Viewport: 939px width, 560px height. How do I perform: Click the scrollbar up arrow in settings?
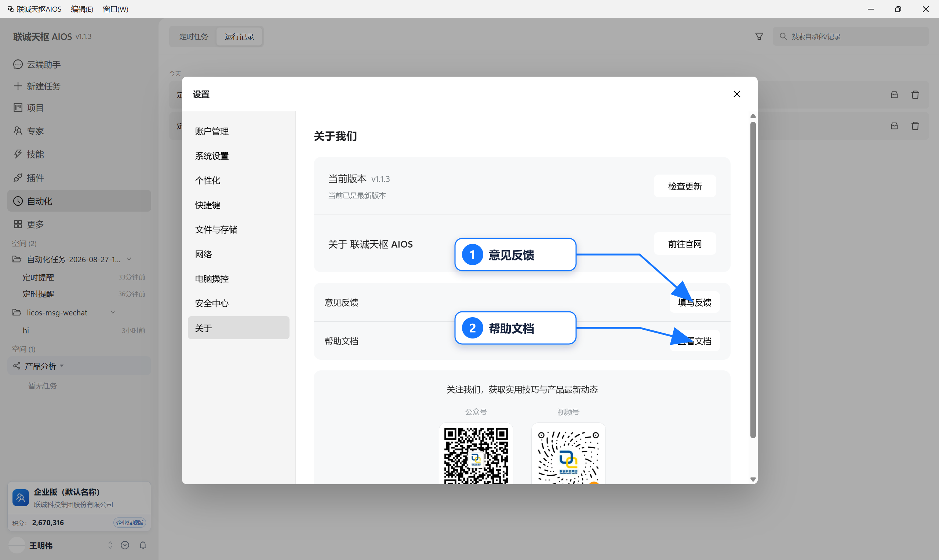click(753, 116)
